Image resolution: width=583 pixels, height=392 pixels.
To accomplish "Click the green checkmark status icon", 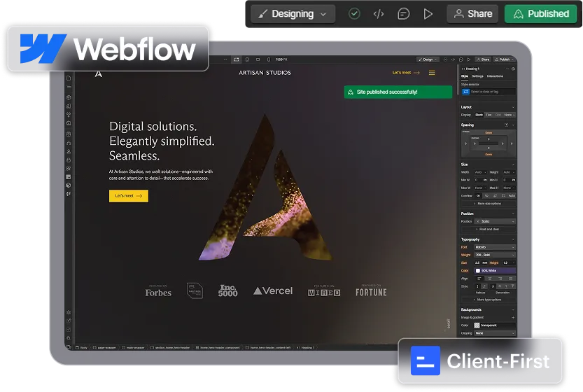I will coord(354,14).
